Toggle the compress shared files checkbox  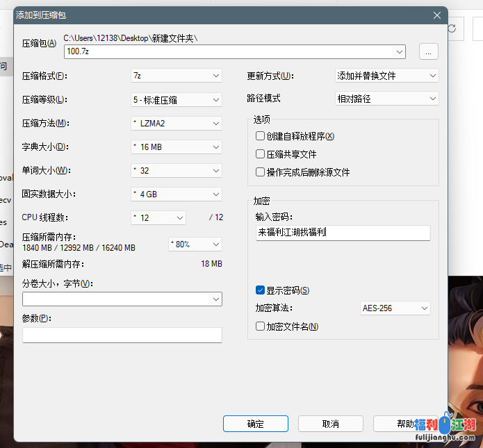(261, 154)
